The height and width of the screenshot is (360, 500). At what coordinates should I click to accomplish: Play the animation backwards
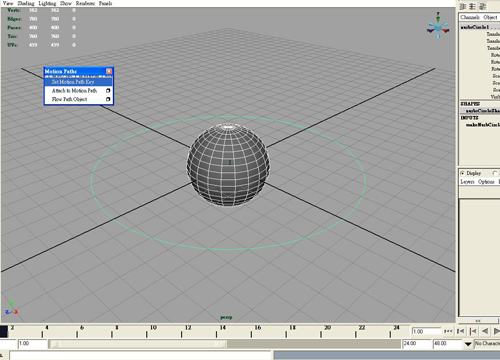click(485, 331)
